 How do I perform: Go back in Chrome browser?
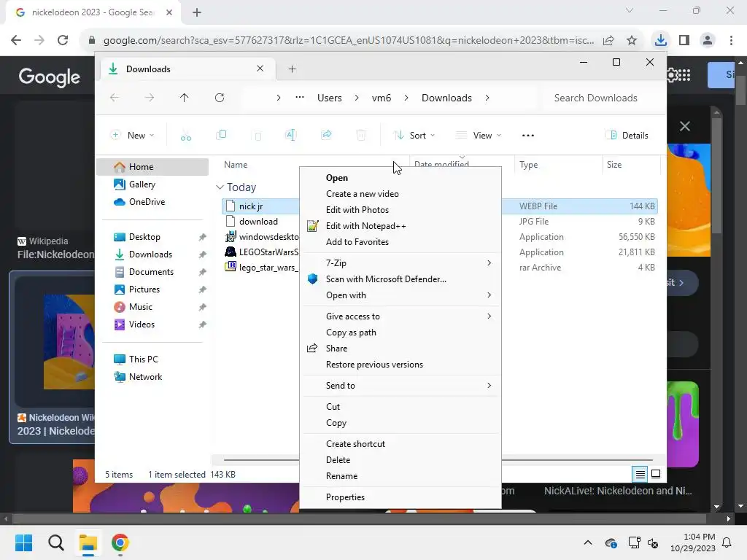pos(16,40)
